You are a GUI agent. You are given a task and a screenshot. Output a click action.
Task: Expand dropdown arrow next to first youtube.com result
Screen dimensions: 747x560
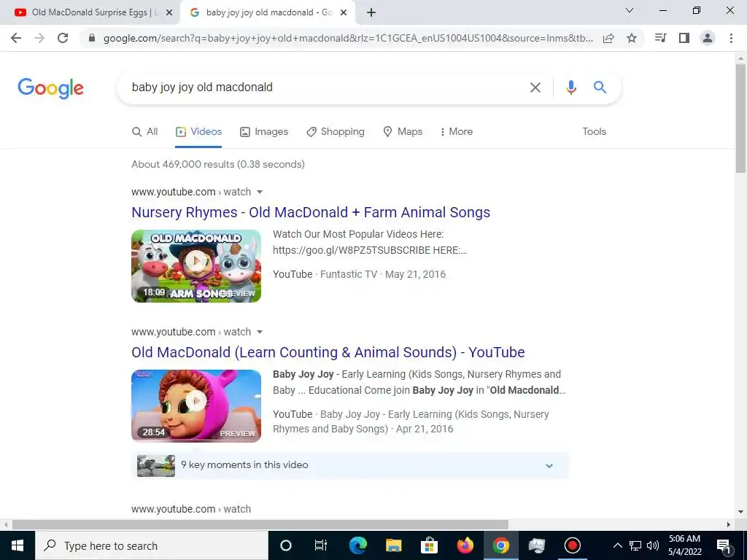click(x=260, y=192)
